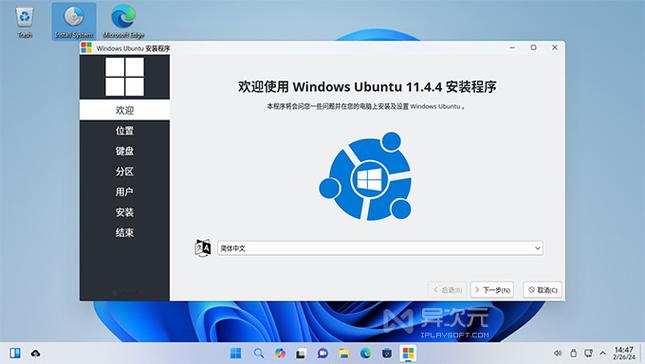Click the battery tray icon
Viewport: 645px width, 364px height.
coord(573,353)
